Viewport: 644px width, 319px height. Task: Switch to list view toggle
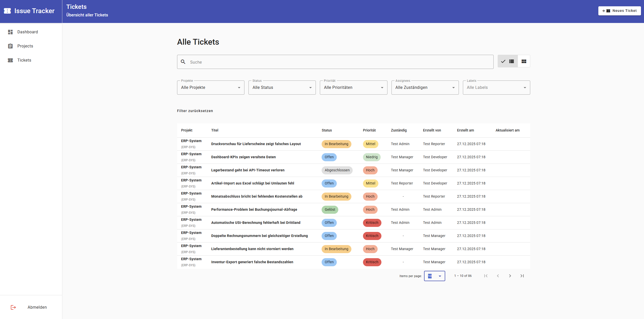tap(508, 61)
